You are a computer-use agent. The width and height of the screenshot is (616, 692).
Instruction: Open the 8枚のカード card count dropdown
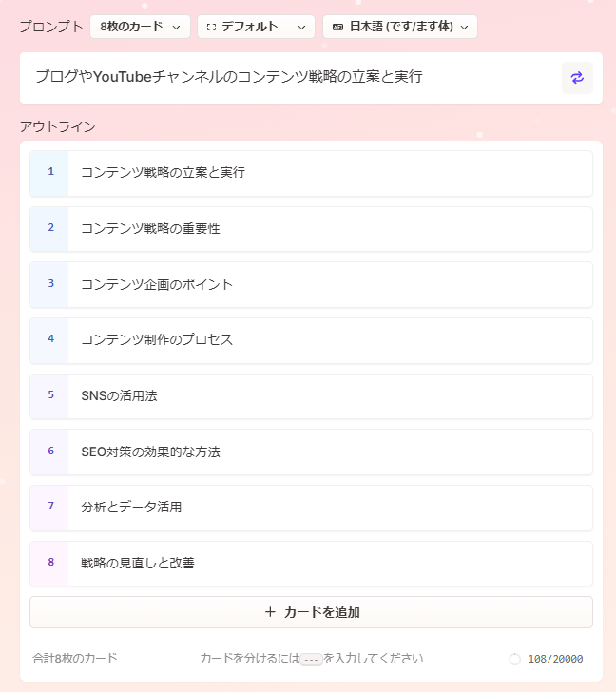click(140, 27)
